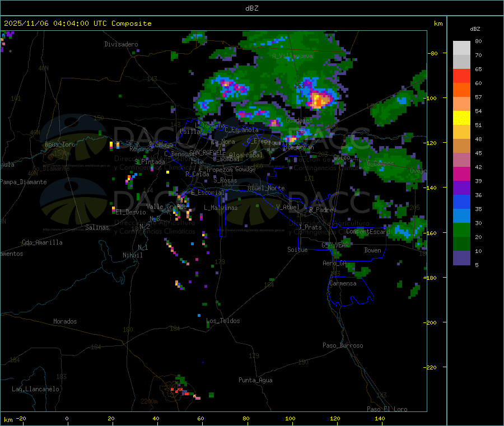Select the magenta 42 dBZ legend color
Image resolution: width=504 pixels, height=426 pixels.
click(461, 174)
